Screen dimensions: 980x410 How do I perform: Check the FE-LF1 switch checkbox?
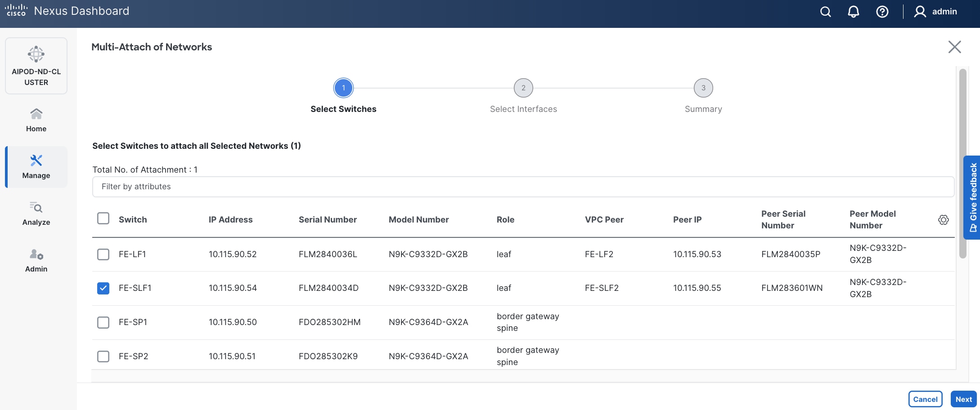click(x=103, y=254)
